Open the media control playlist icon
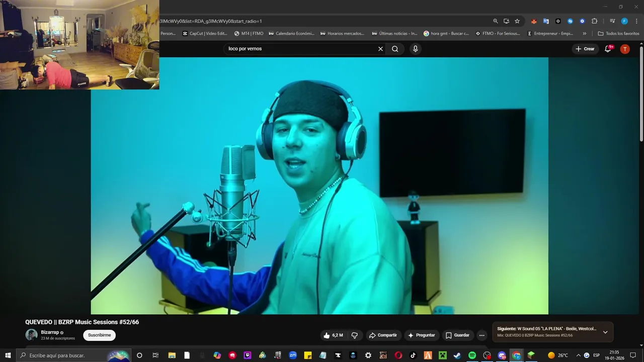The width and height of the screenshot is (644, 362). tap(612, 21)
